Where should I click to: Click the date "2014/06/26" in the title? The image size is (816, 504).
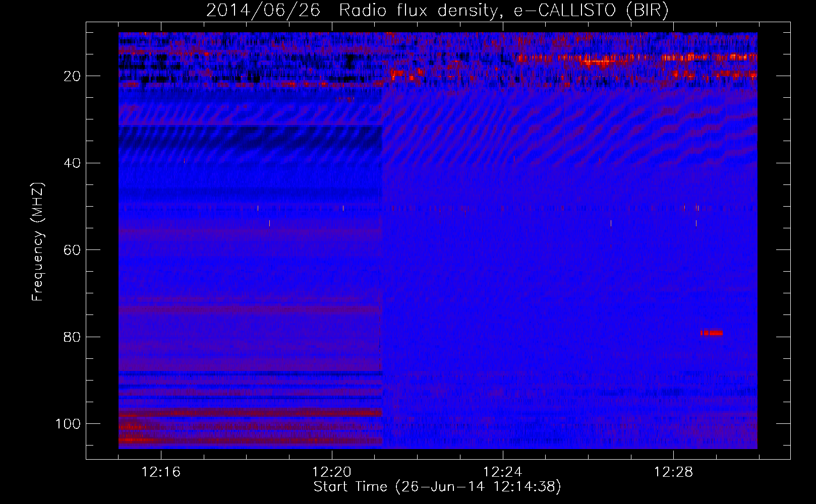263,10
